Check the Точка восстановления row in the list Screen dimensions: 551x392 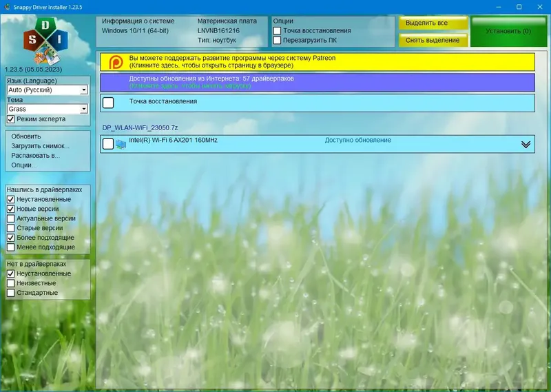[108, 103]
